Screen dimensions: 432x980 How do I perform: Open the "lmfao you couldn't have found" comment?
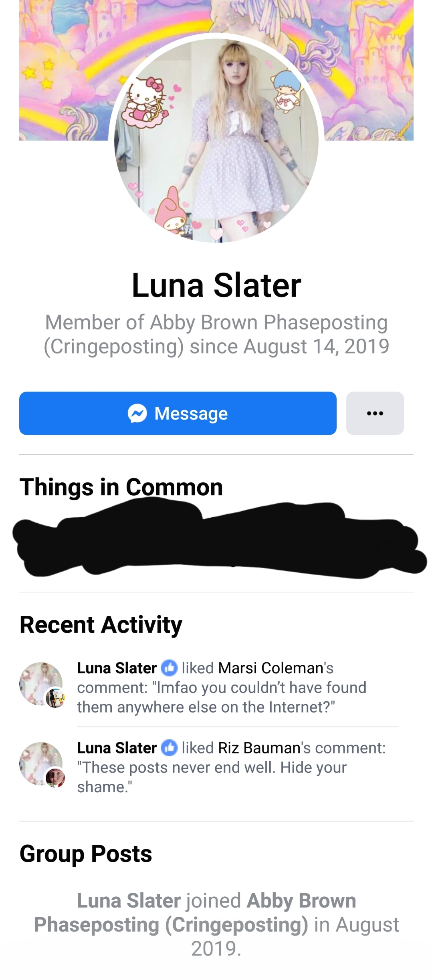222,697
